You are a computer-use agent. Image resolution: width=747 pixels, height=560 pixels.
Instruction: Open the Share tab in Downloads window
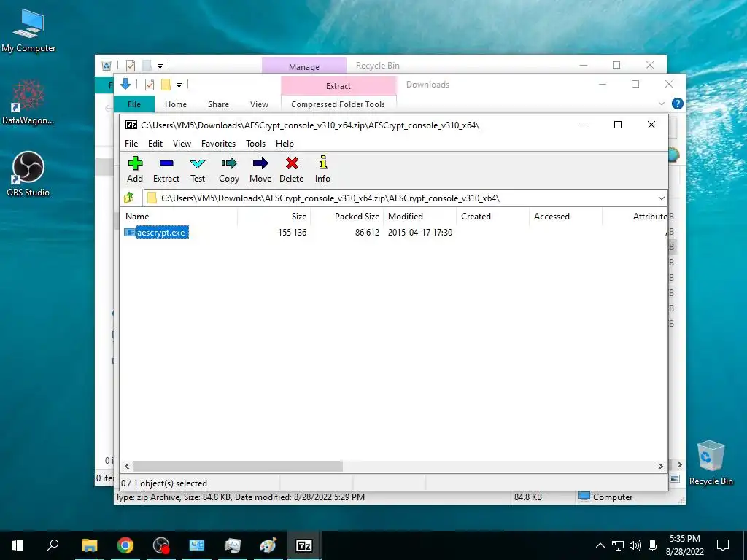pyautogui.click(x=218, y=104)
